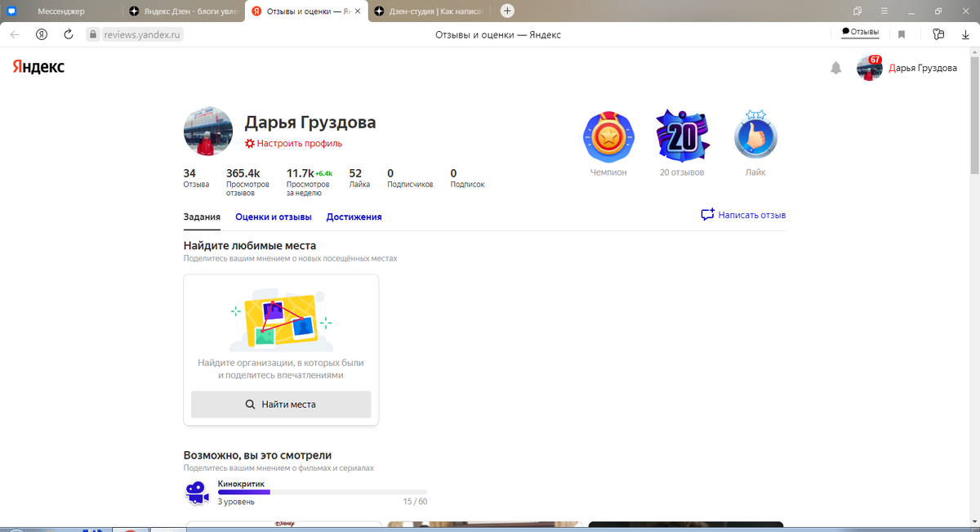This screenshot has height=532, width=980.
Task: Click the Чемпион achievement badge
Action: 608,136
